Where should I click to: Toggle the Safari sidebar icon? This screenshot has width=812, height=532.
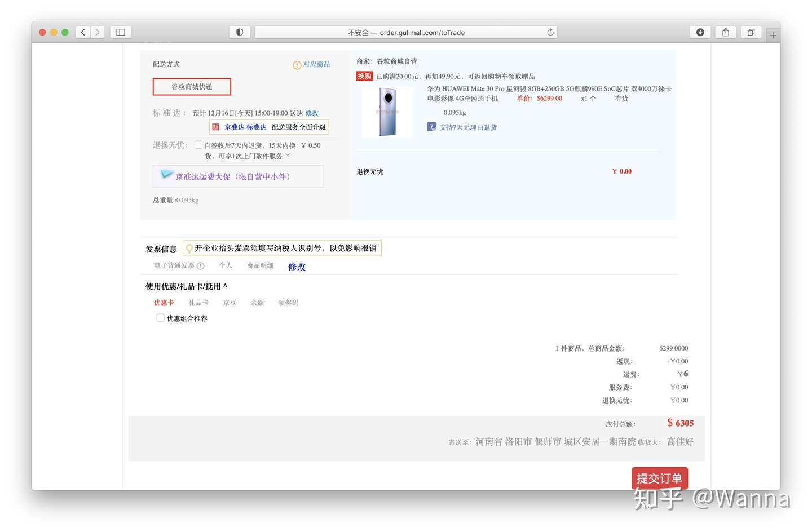pyautogui.click(x=121, y=32)
